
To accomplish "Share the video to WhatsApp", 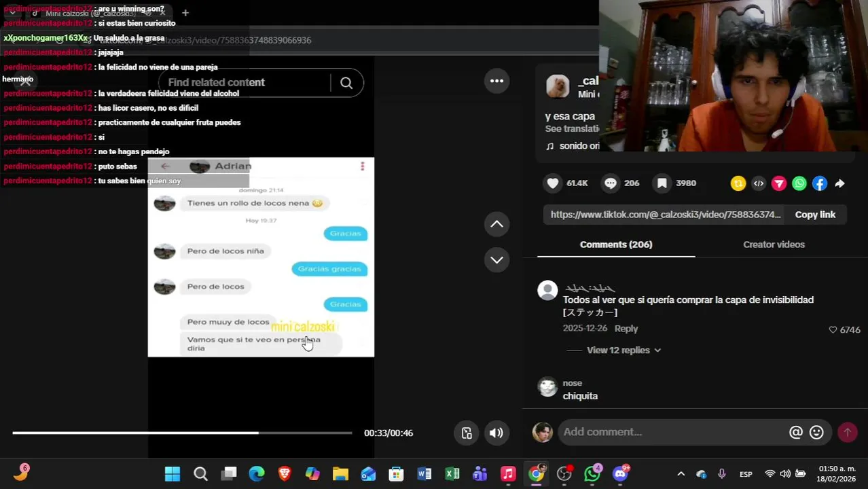I will pos(799,183).
